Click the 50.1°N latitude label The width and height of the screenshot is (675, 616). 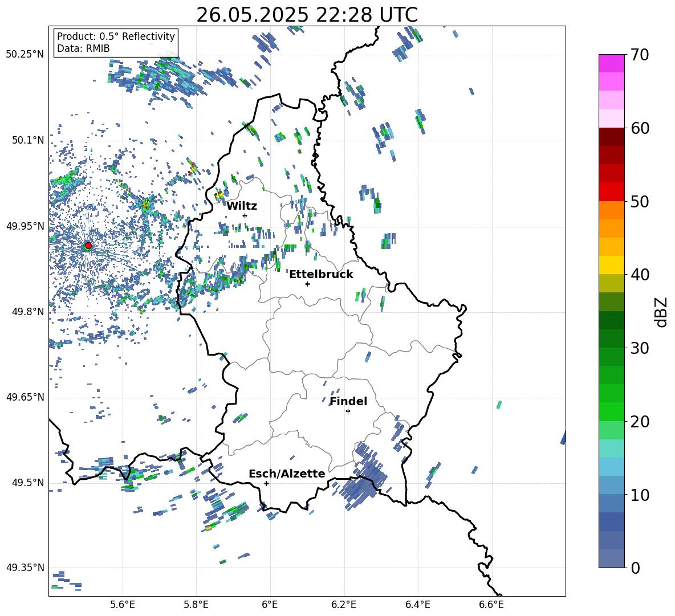(27, 140)
